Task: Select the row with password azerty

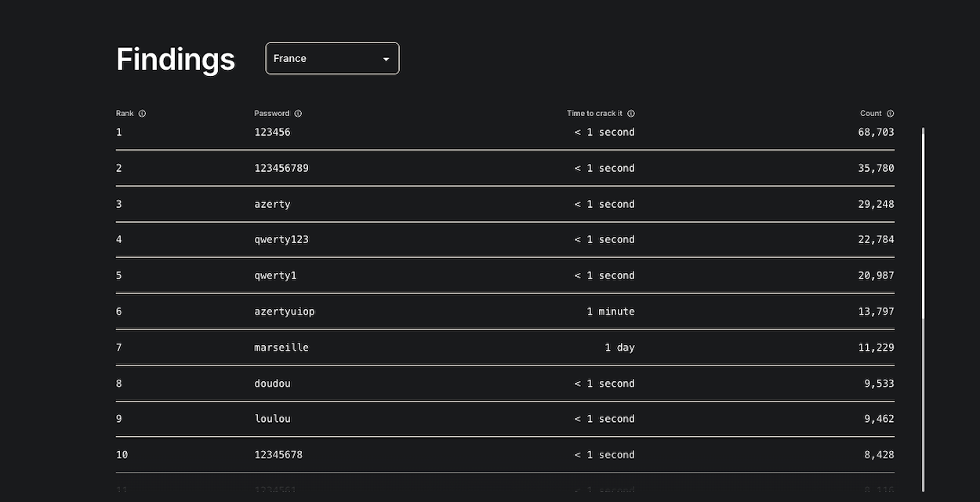Action: [505, 204]
